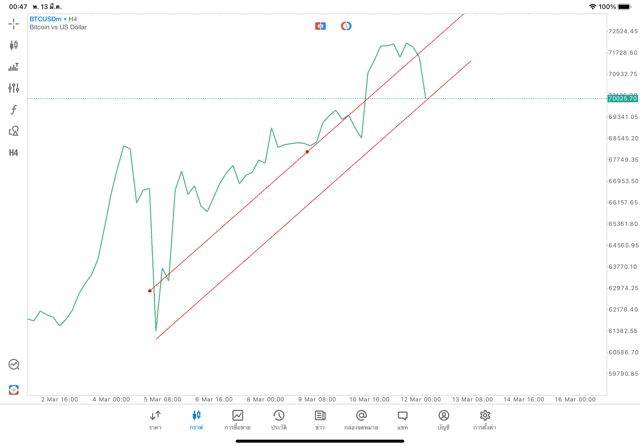Tap the chart search magnifier icon
This screenshot has width=640, height=447.
13,365
